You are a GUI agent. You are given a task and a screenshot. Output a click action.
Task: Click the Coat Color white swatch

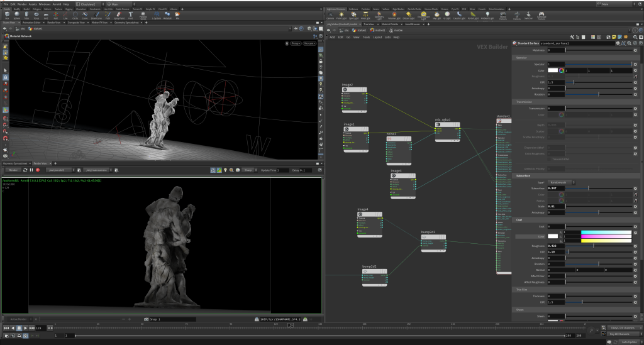552,236
